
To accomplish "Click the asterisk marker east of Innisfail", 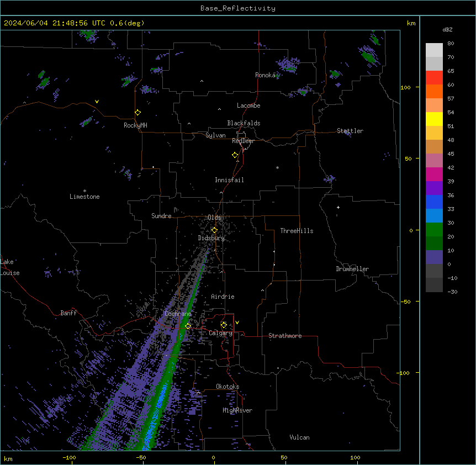I will 277,168.
